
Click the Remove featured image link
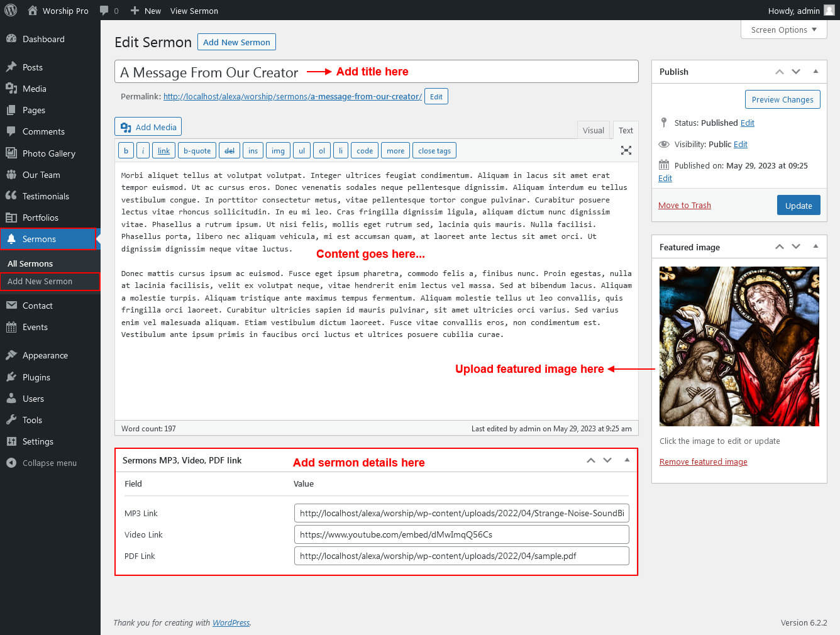click(703, 461)
